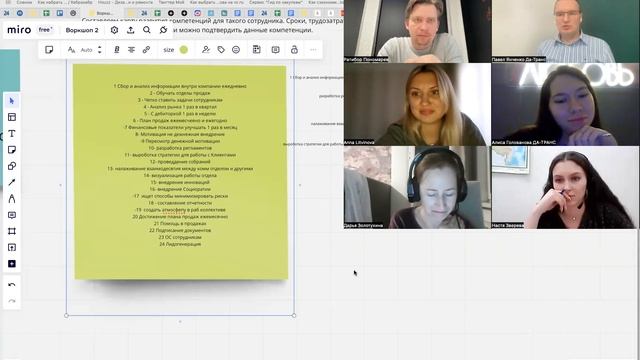Insert a link into sticky note
The height and width of the screenshot is (360, 640).
coord(146,50)
